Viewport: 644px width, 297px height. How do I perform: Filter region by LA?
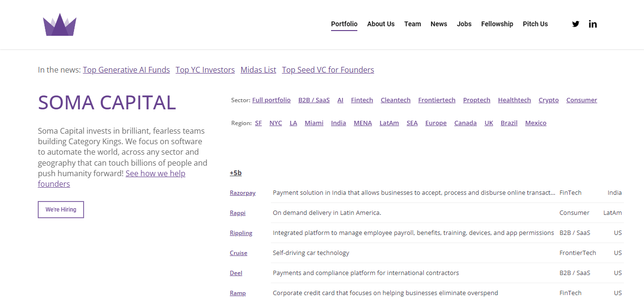293,123
